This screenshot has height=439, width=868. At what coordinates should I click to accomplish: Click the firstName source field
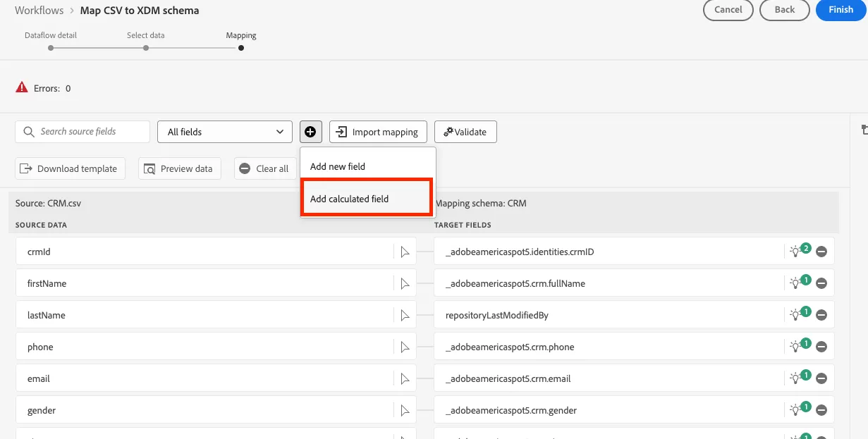(216, 283)
